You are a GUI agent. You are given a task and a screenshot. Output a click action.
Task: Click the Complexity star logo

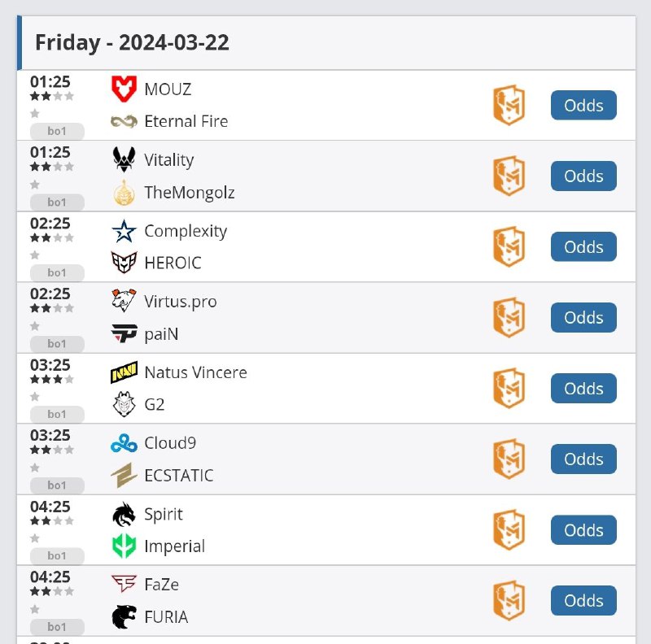pyautogui.click(x=124, y=231)
